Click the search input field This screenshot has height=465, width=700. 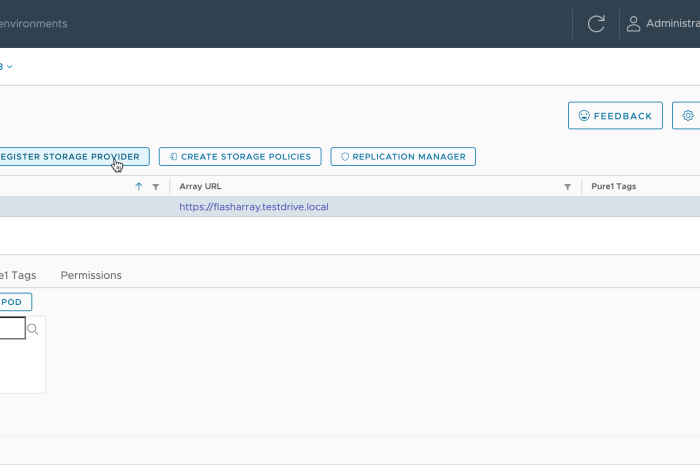click(11, 329)
